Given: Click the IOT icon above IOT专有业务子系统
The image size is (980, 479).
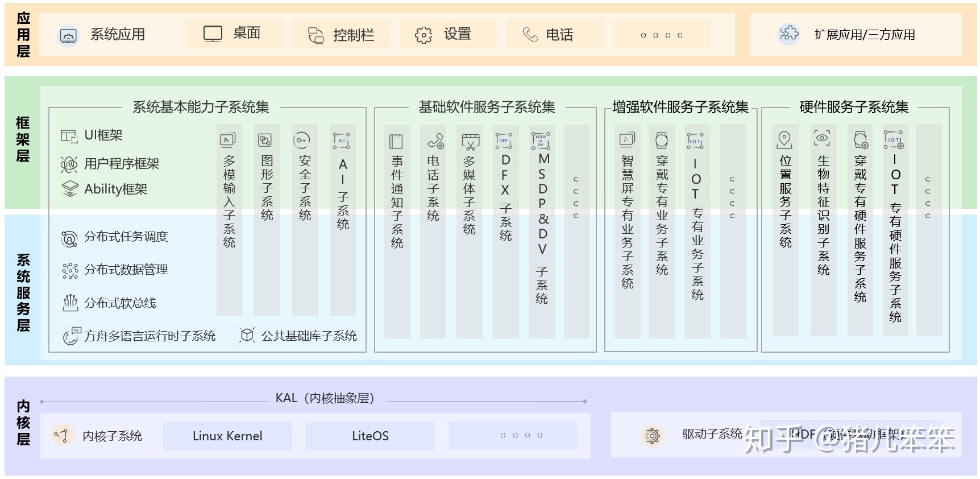Looking at the screenshot, I should [x=695, y=141].
